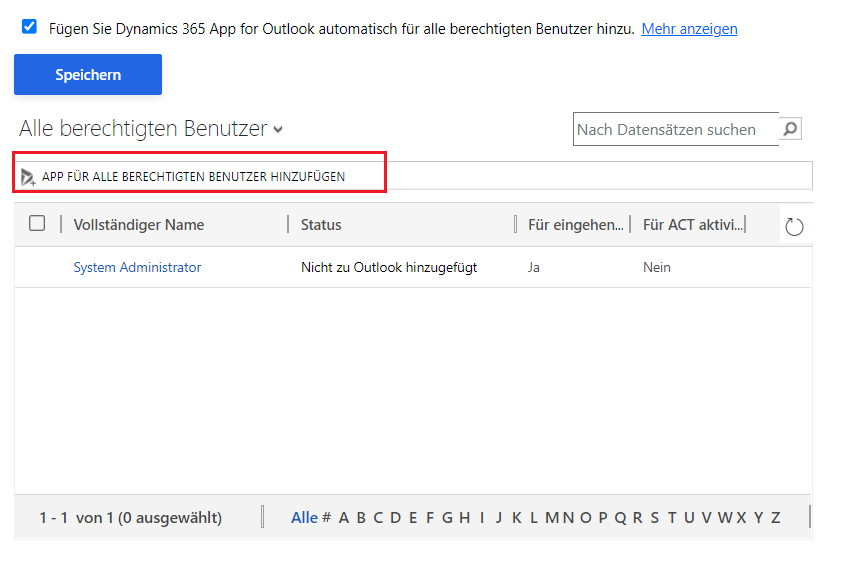Filter records by letter M
The width and height of the screenshot is (865, 563).
point(552,518)
